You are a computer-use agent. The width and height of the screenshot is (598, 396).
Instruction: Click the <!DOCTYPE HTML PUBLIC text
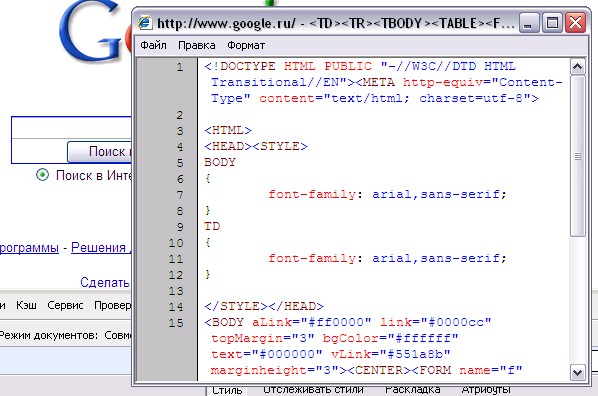click(288, 66)
